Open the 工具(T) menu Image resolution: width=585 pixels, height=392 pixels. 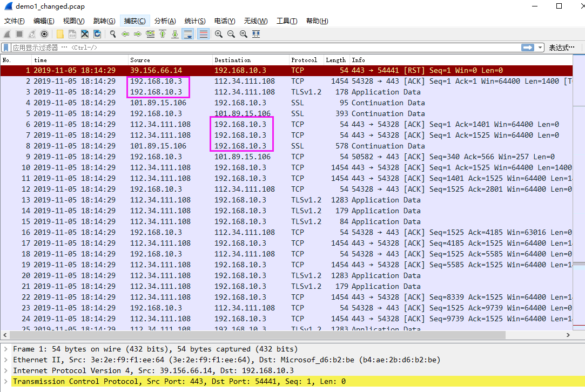pyautogui.click(x=286, y=21)
